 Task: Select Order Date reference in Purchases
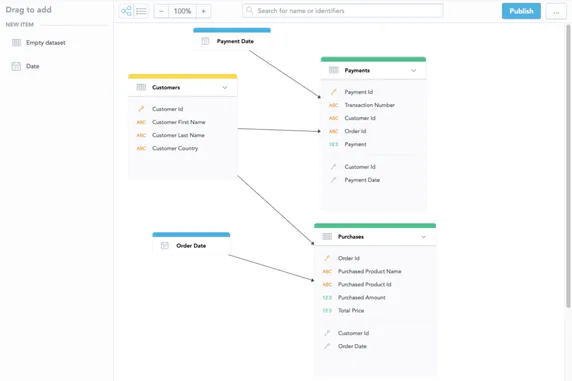tap(352, 346)
